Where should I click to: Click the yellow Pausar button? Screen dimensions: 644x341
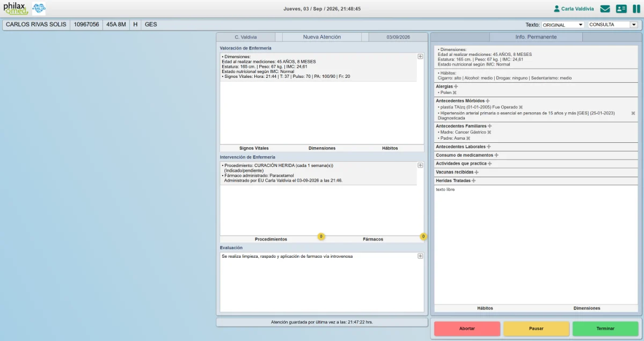536,329
